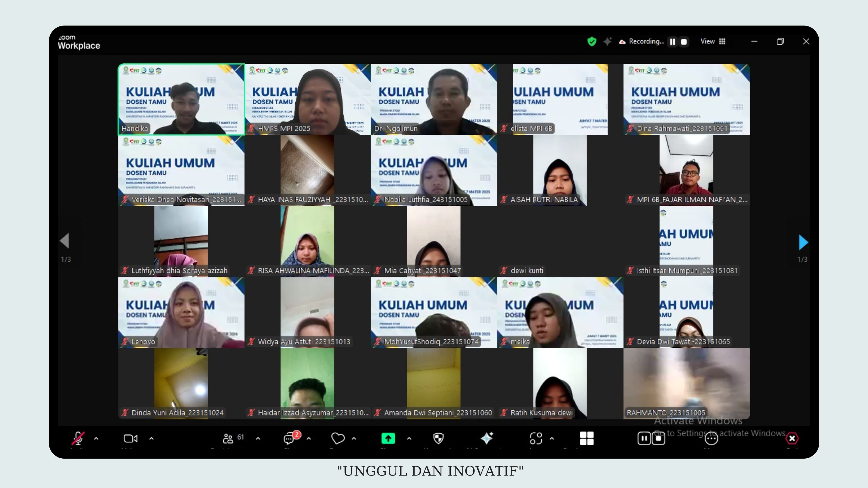Select Mia Cahyati_223151047 tile
868x488 pixels.
pyautogui.click(x=434, y=242)
